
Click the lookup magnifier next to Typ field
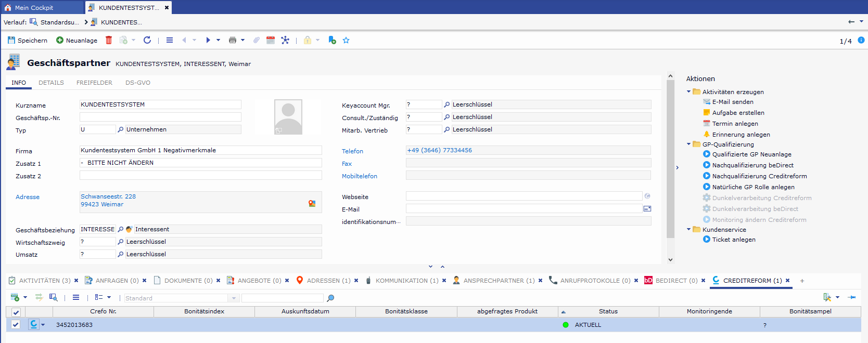tap(121, 129)
